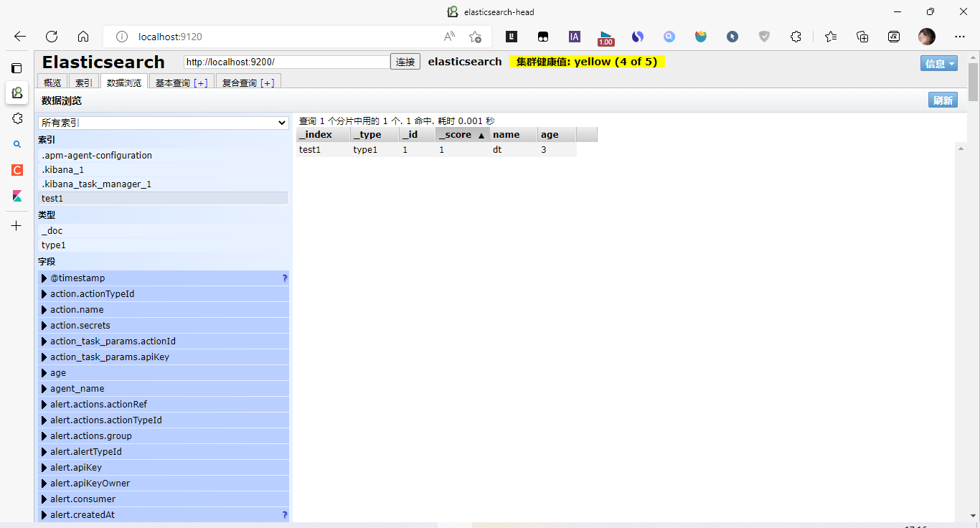The width and height of the screenshot is (980, 528).
Task: Sort results by the _score column header
Action: pos(463,135)
